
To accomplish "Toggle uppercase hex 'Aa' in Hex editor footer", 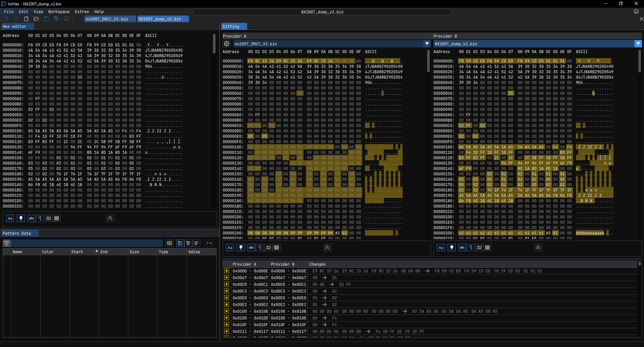I will point(10,218).
